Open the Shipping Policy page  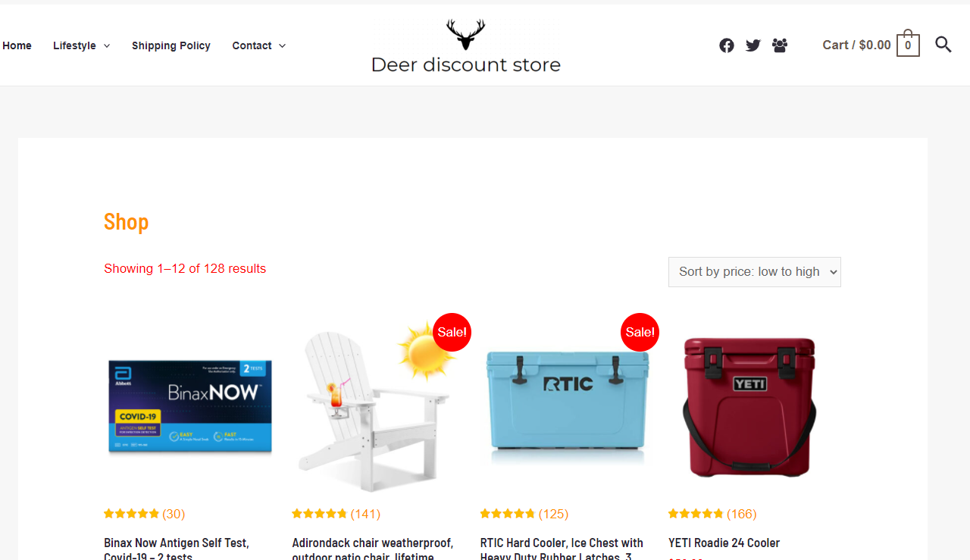[x=171, y=45]
